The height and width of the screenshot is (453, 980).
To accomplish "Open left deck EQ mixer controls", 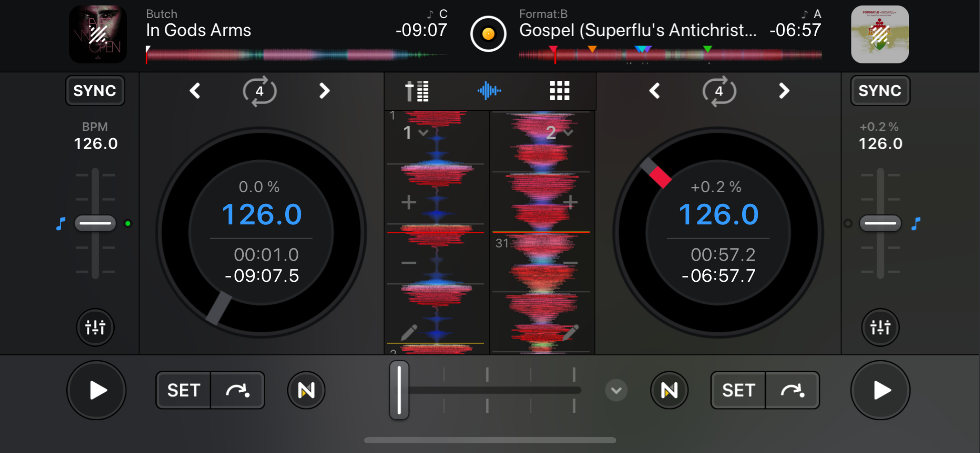I will [95, 327].
